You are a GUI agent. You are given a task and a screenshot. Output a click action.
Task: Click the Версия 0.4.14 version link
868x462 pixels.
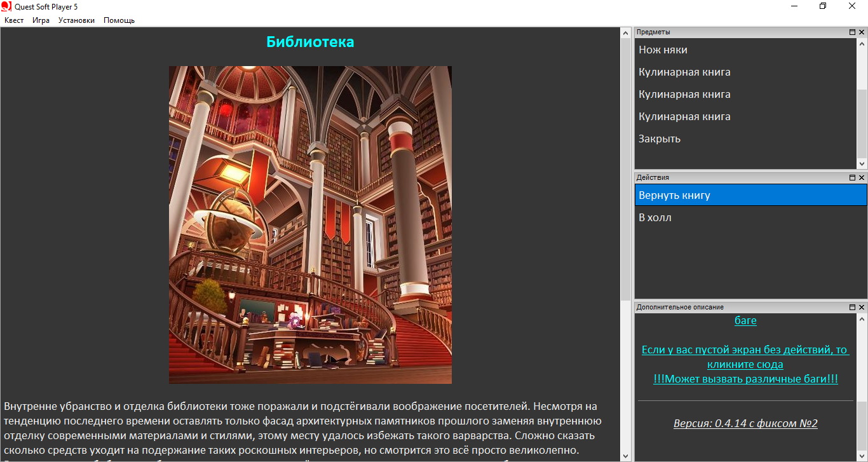tap(745, 423)
